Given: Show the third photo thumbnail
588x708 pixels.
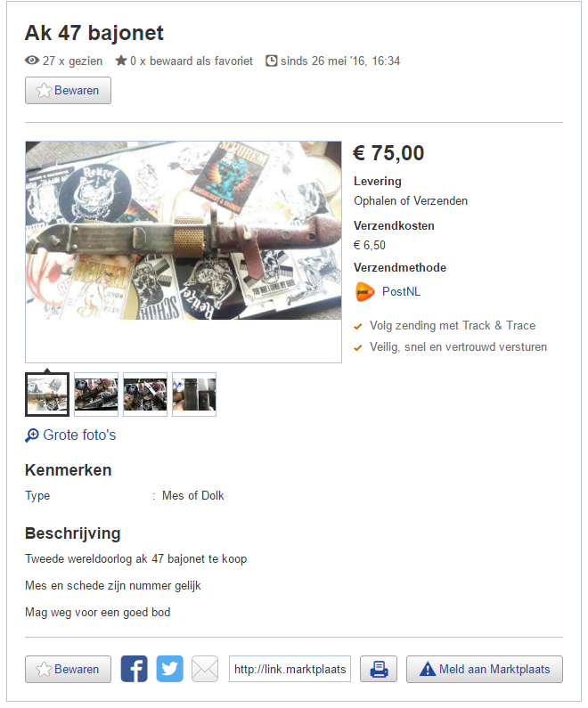Looking at the screenshot, I should (145, 395).
